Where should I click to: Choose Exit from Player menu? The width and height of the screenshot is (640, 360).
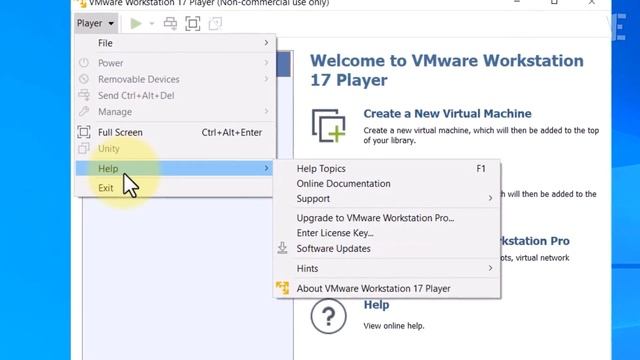pyautogui.click(x=174, y=188)
